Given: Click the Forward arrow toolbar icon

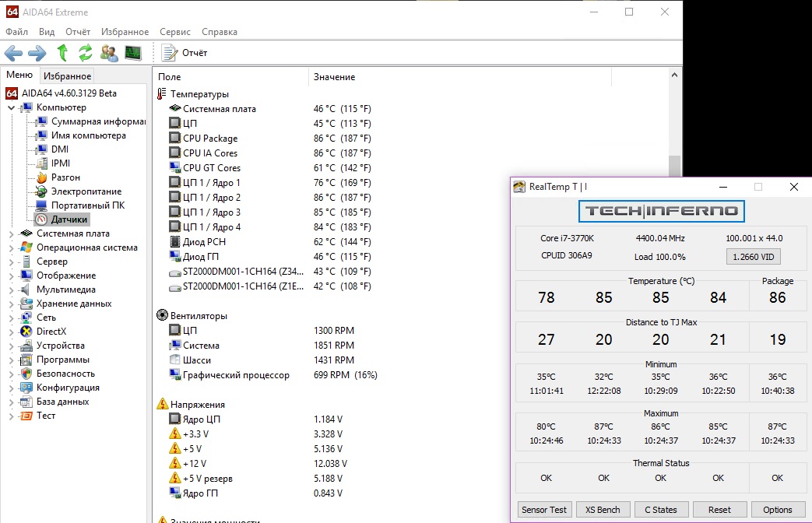Looking at the screenshot, I should [x=37, y=53].
